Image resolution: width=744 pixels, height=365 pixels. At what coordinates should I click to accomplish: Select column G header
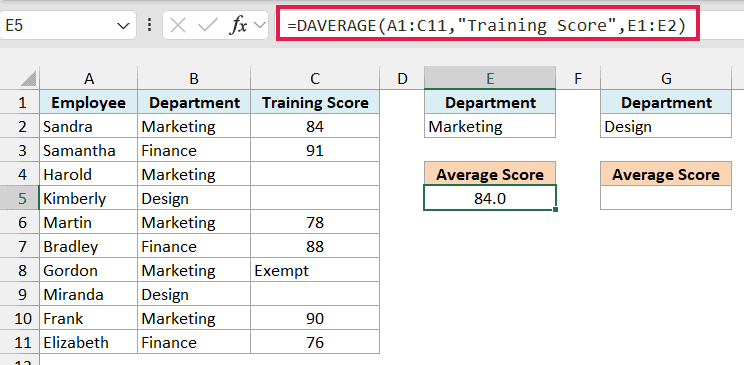666,78
